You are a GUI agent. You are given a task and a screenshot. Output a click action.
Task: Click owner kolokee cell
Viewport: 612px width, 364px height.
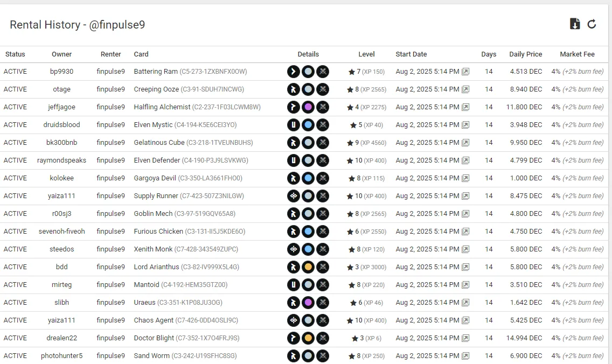61,178
